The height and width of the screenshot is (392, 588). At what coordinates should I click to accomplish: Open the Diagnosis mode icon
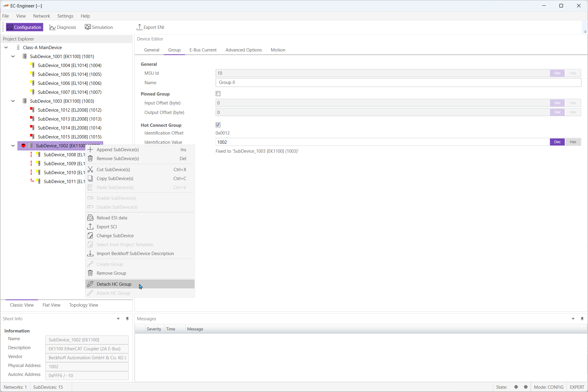coord(52,27)
